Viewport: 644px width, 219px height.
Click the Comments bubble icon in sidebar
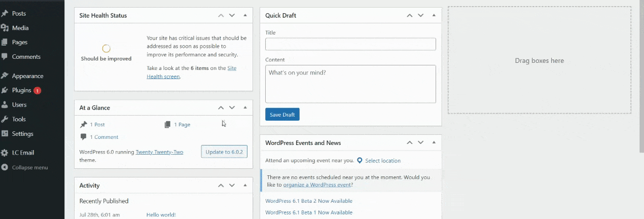click(5, 57)
